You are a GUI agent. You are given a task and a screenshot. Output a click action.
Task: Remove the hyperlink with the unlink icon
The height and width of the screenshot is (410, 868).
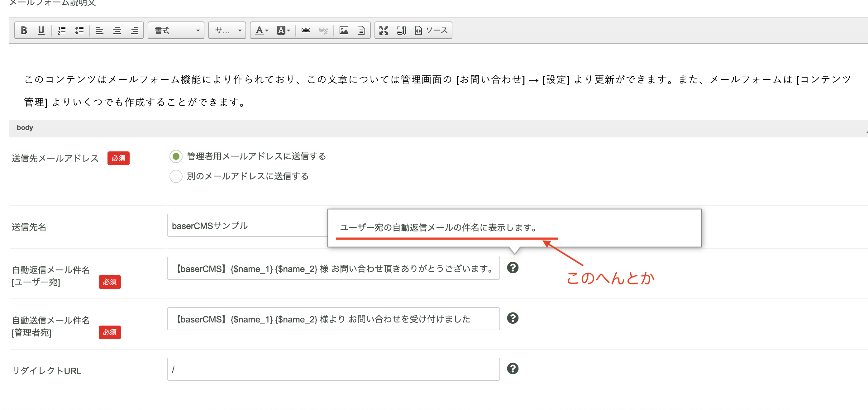click(323, 30)
